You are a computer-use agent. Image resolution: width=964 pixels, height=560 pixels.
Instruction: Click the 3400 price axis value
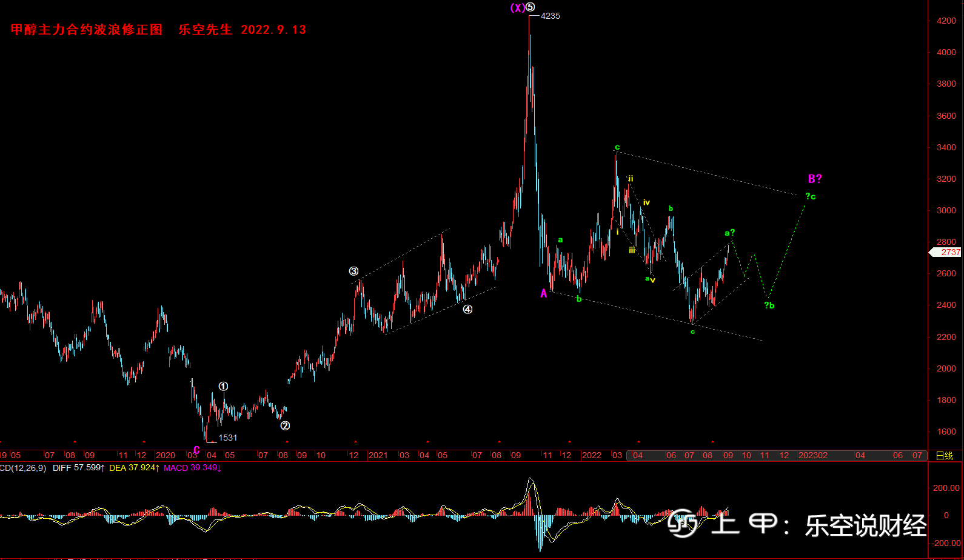946,147
